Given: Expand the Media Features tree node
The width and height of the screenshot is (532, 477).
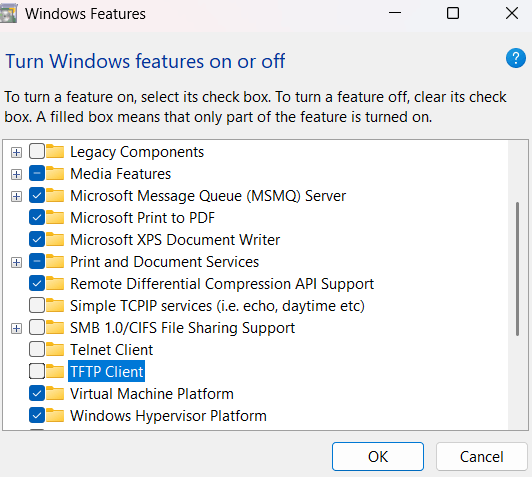Looking at the screenshot, I should pyautogui.click(x=16, y=174).
